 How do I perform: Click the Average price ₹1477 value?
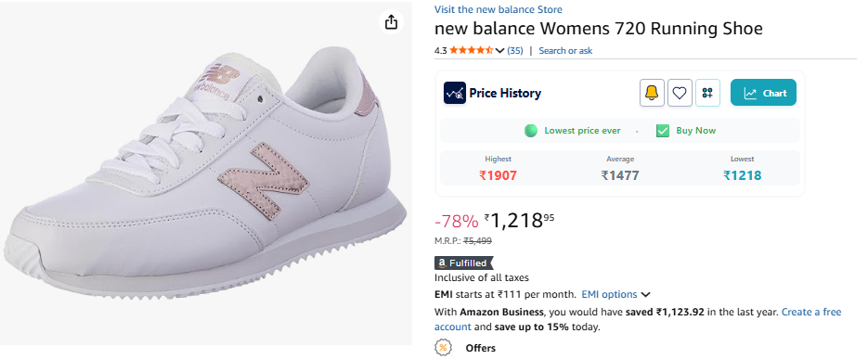click(x=620, y=176)
